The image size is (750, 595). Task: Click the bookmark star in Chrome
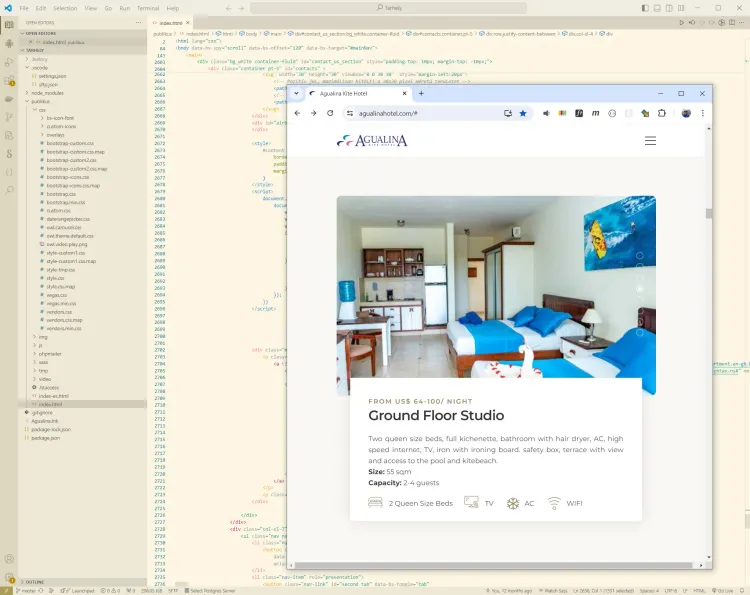[x=523, y=113]
